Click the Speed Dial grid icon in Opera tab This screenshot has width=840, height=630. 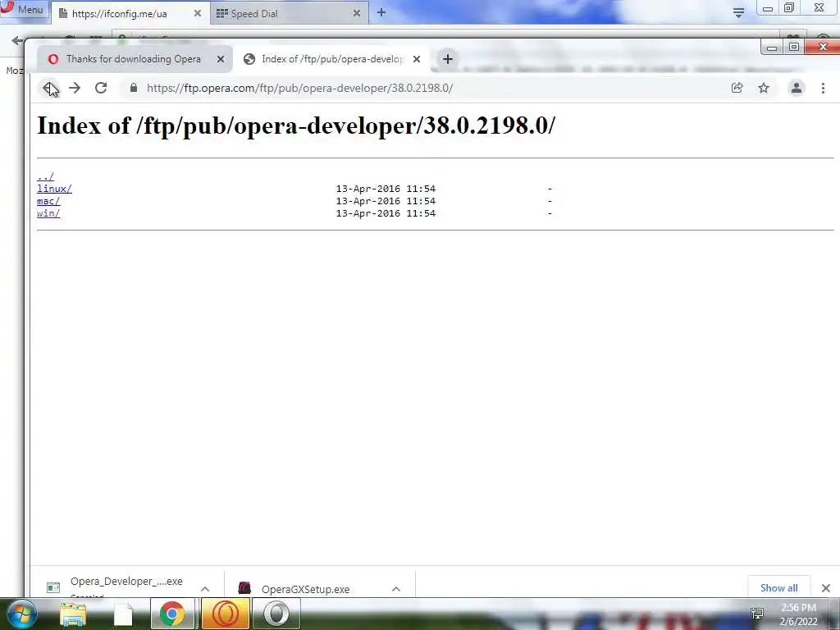coord(221,13)
